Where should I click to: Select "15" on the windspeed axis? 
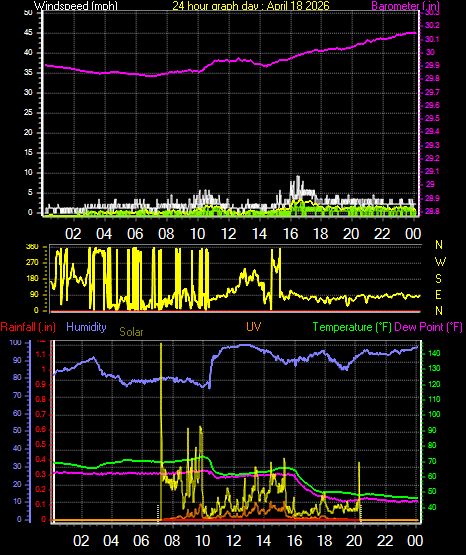(28, 153)
